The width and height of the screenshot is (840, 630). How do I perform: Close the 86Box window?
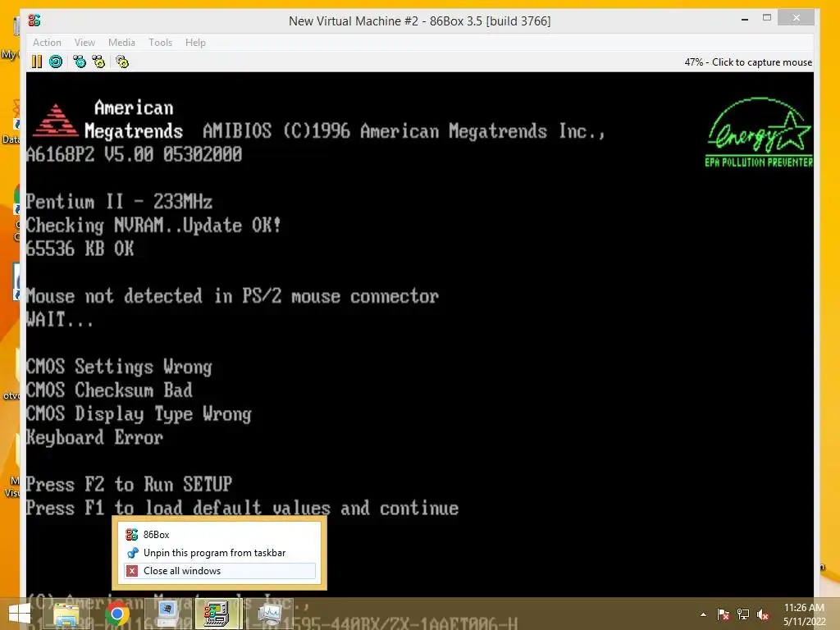797,18
